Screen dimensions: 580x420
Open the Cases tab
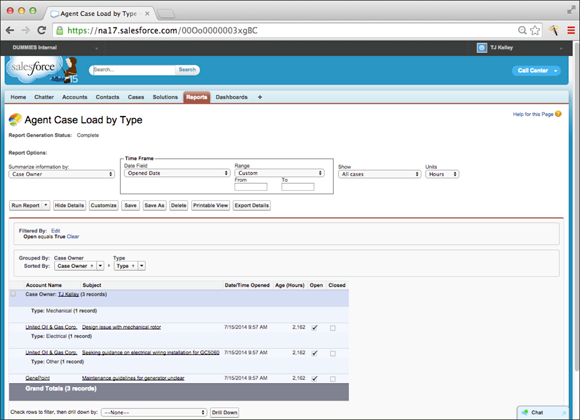click(136, 97)
